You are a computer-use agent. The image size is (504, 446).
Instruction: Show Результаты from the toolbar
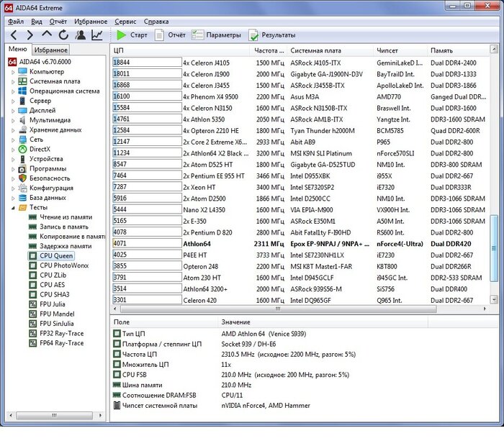pos(271,35)
